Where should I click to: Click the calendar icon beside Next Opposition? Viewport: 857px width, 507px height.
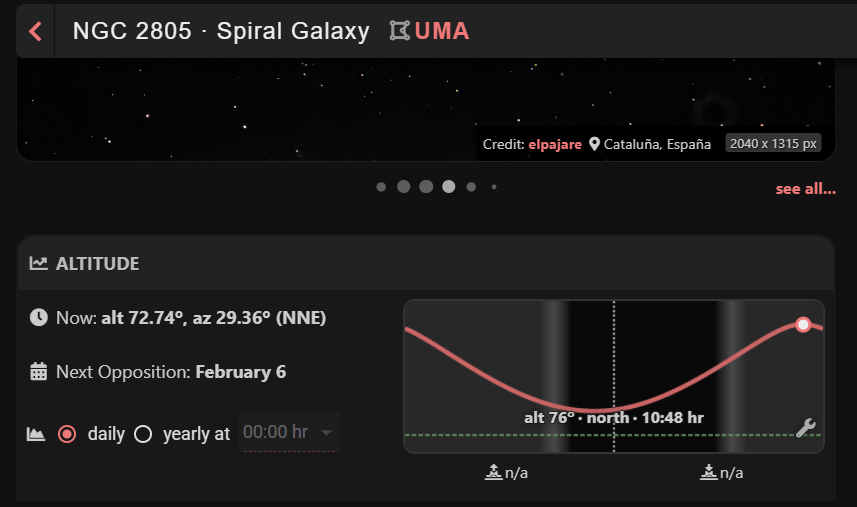pos(39,372)
